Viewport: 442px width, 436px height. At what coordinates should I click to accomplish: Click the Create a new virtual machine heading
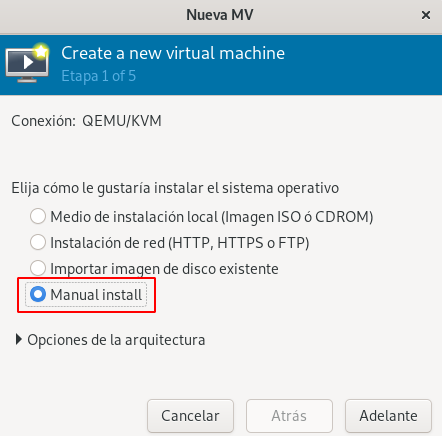click(x=173, y=53)
